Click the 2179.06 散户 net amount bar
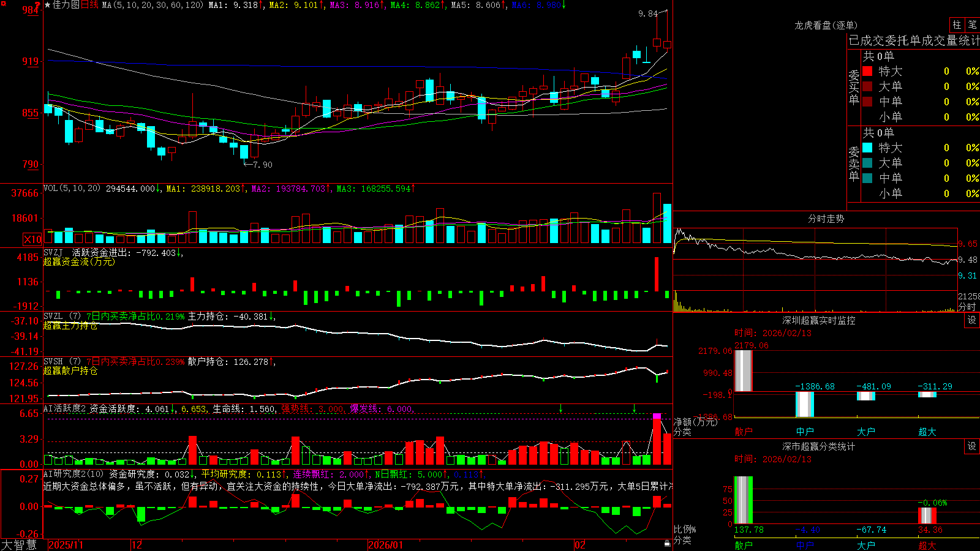This screenshot has height=551, width=980. [x=744, y=370]
